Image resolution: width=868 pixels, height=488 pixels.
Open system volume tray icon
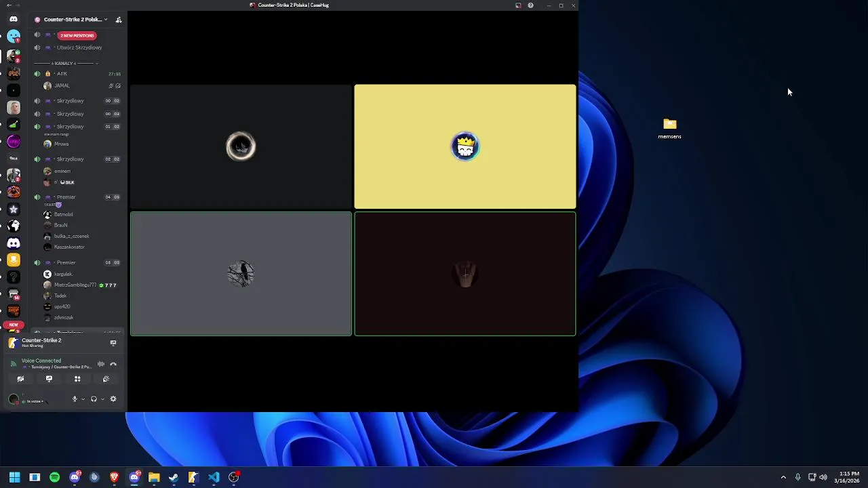click(823, 477)
